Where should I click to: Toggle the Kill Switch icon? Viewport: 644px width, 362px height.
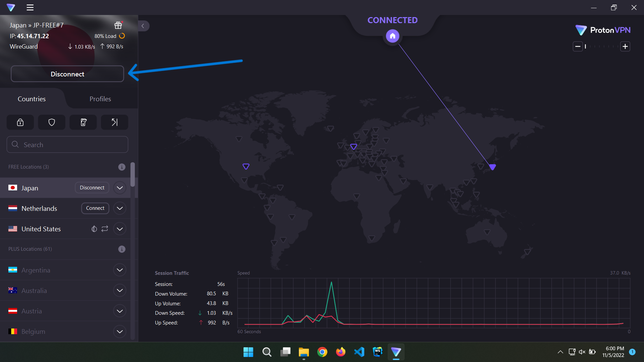[x=83, y=122]
